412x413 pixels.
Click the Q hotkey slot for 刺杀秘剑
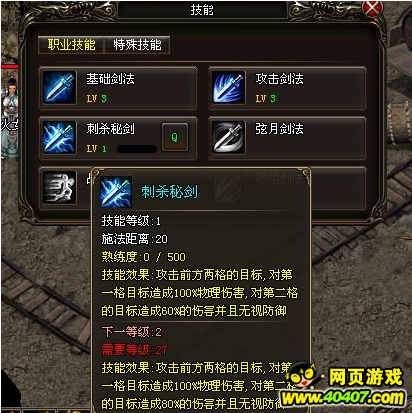tap(175, 137)
